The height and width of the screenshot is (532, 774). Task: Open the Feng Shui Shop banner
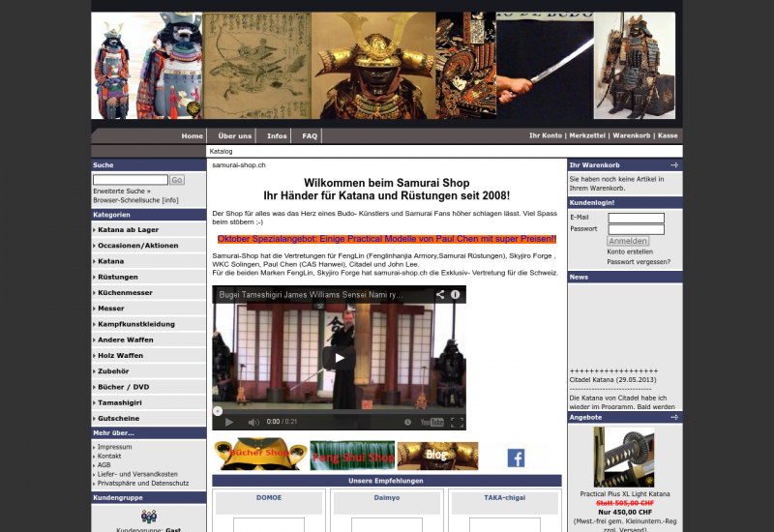352,457
